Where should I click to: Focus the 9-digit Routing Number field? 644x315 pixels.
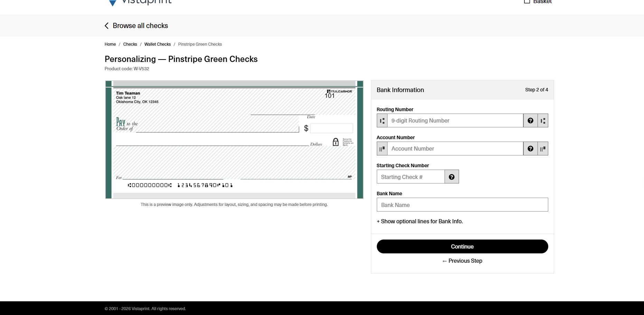point(455,120)
